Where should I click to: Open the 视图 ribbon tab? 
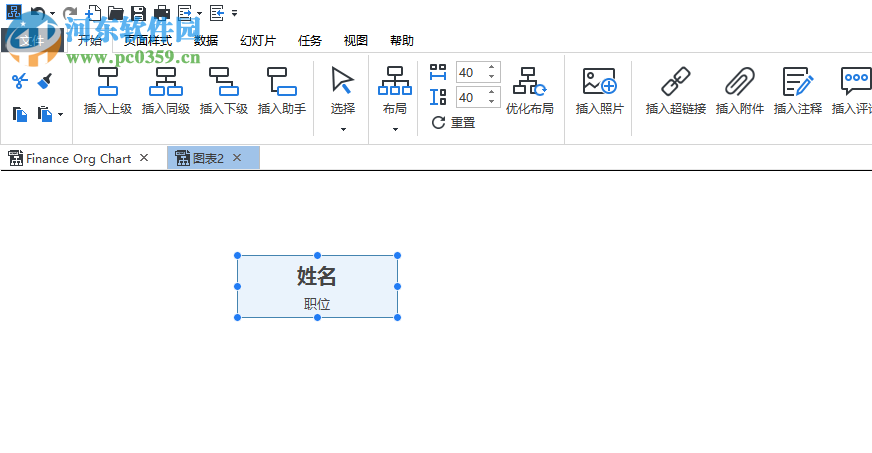(x=356, y=41)
